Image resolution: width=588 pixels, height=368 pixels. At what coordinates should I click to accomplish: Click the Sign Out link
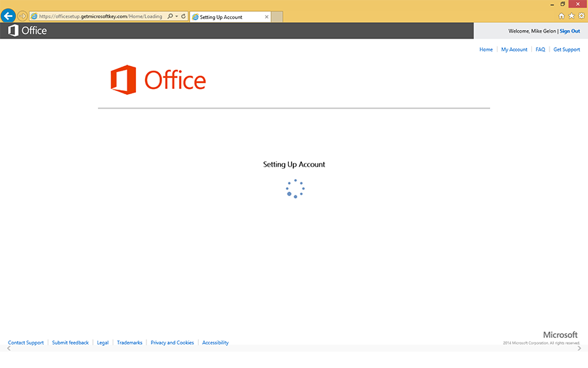570,31
